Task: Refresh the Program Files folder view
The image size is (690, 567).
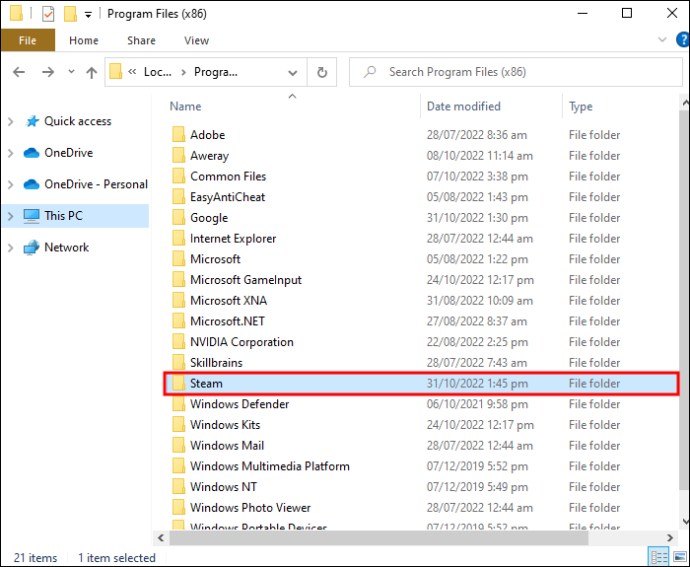Action: click(322, 72)
